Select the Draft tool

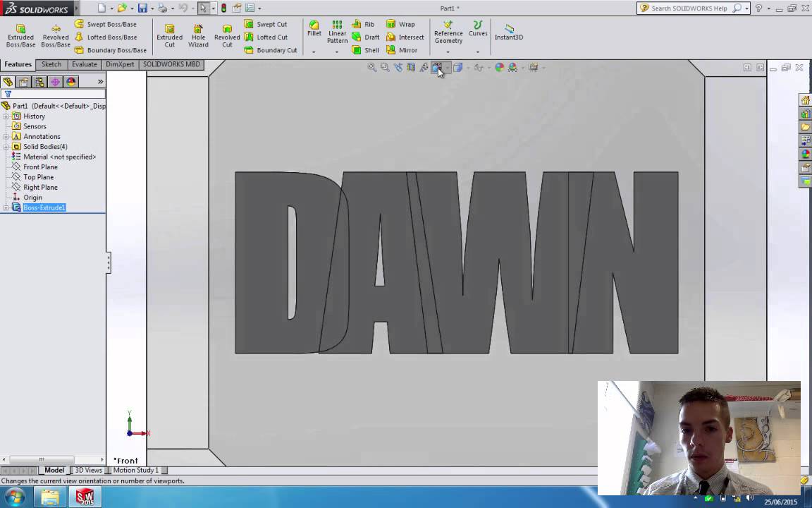(x=366, y=37)
